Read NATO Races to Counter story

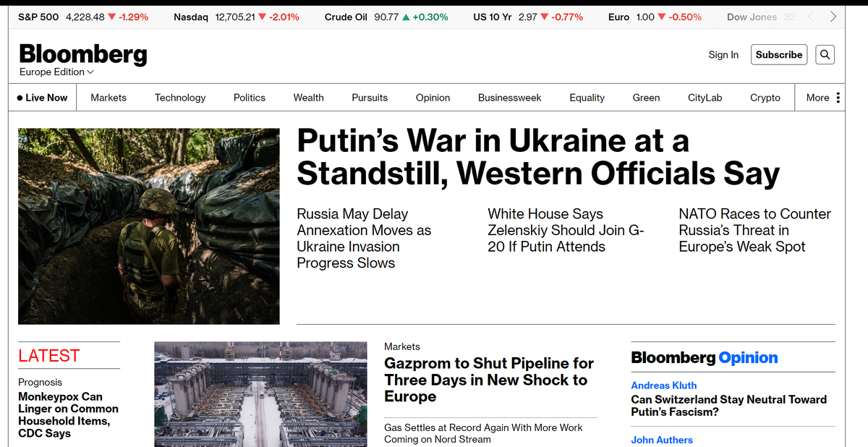tap(754, 230)
